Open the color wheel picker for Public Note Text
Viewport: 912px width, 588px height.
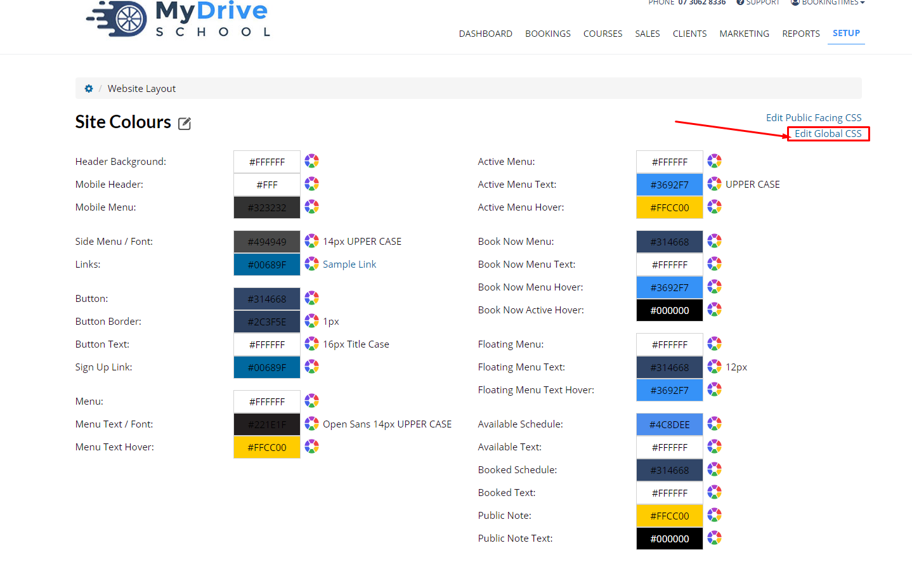point(714,538)
